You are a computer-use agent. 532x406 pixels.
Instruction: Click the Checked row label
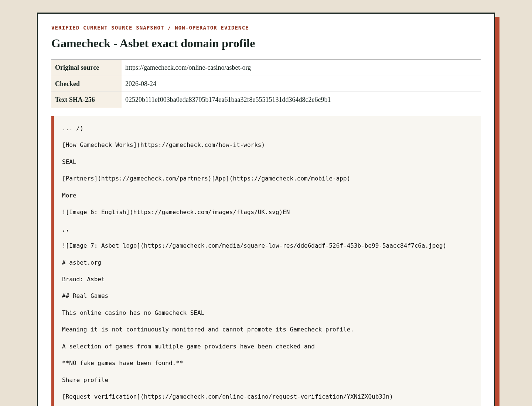click(x=67, y=84)
